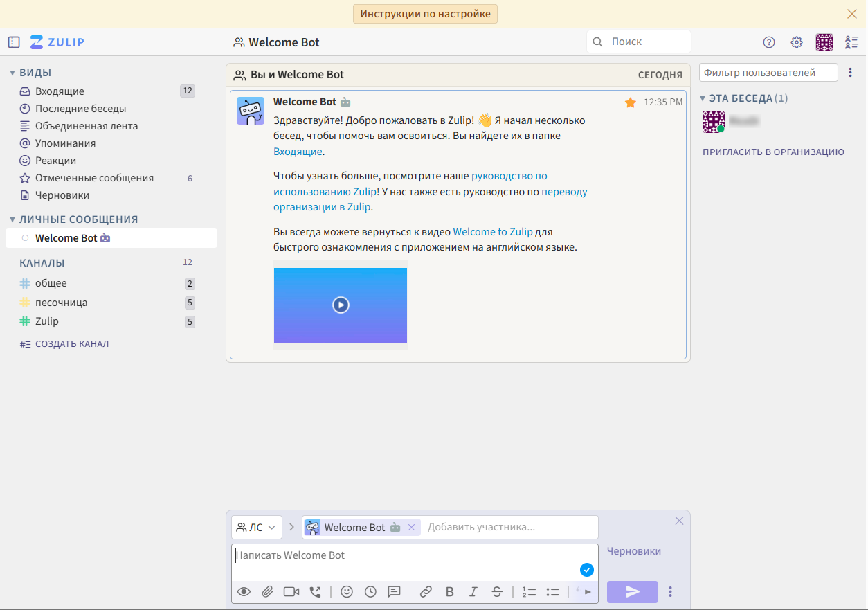
Task: Toggle italic formatting in compose box
Action: (473, 592)
